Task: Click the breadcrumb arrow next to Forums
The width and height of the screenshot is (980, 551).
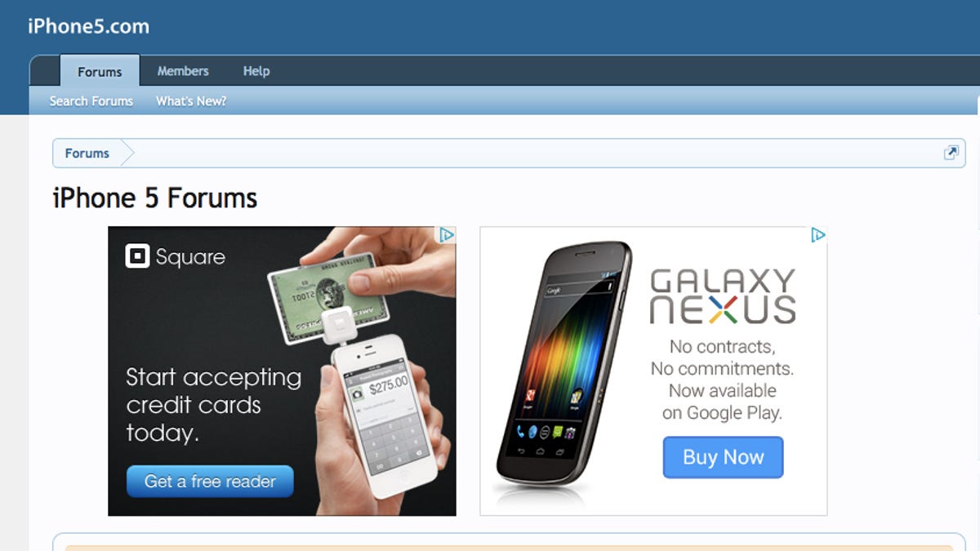Action: [x=127, y=153]
